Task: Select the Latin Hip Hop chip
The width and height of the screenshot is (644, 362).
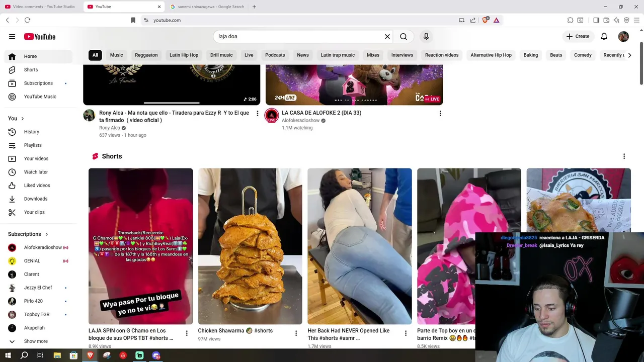Action: [184, 55]
